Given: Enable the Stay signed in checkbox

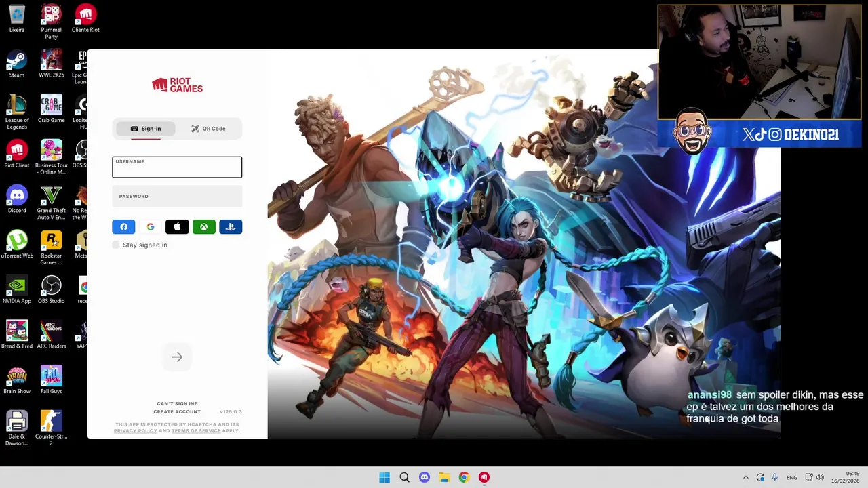Looking at the screenshot, I should [x=116, y=245].
